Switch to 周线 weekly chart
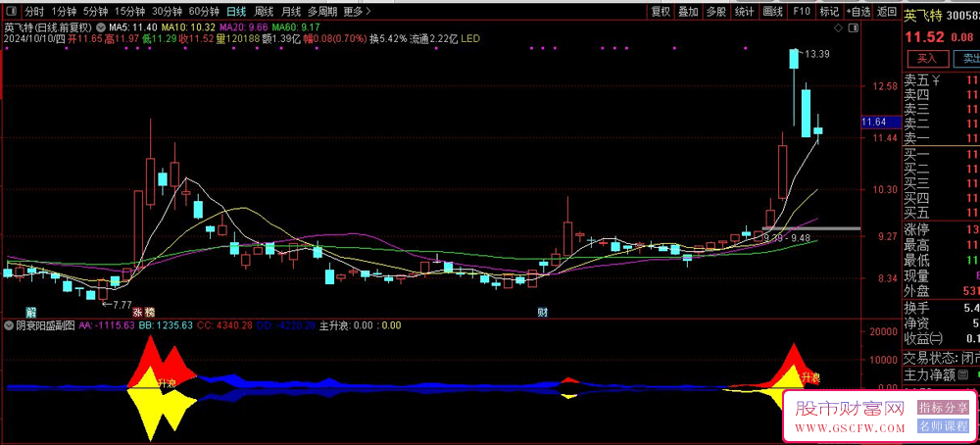 (264, 11)
